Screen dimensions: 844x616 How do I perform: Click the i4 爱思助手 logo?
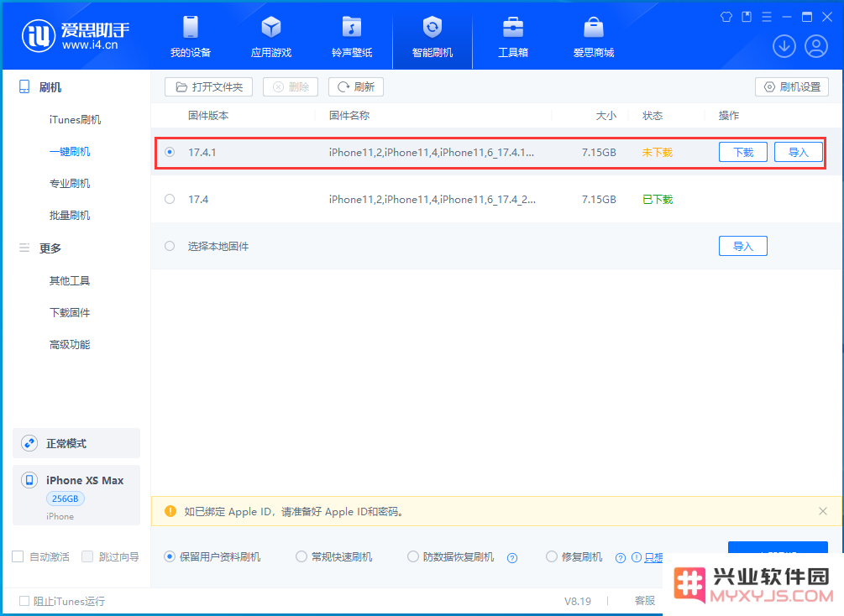pos(76,36)
